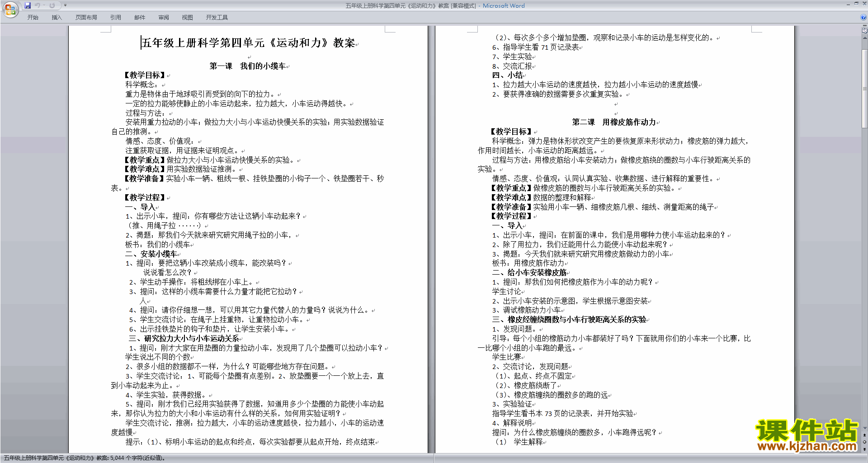Viewport: 868px width, 463px height.
Task: Click heading 第二课 用橡皮筋作动力
Action: tap(614, 122)
